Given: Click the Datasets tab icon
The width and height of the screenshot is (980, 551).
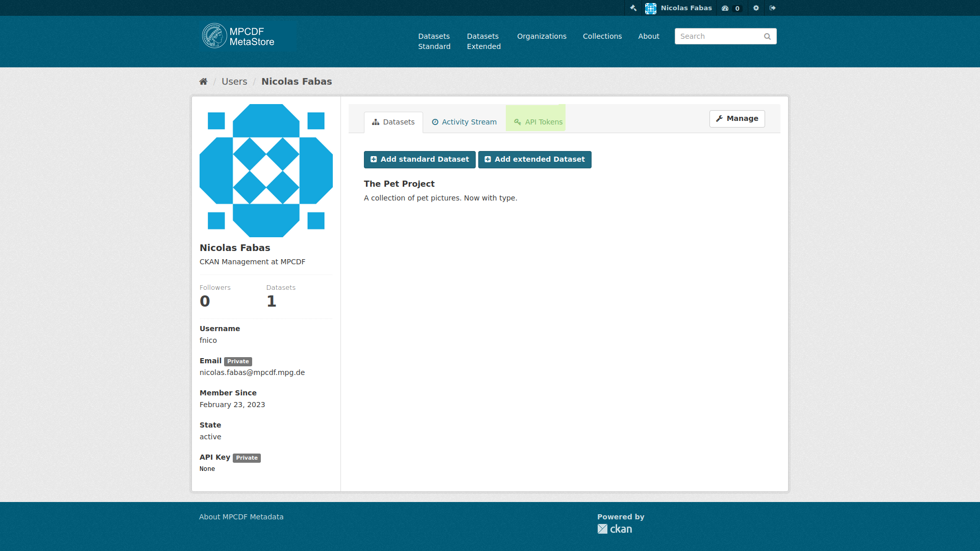Looking at the screenshot, I should [376, 122].
